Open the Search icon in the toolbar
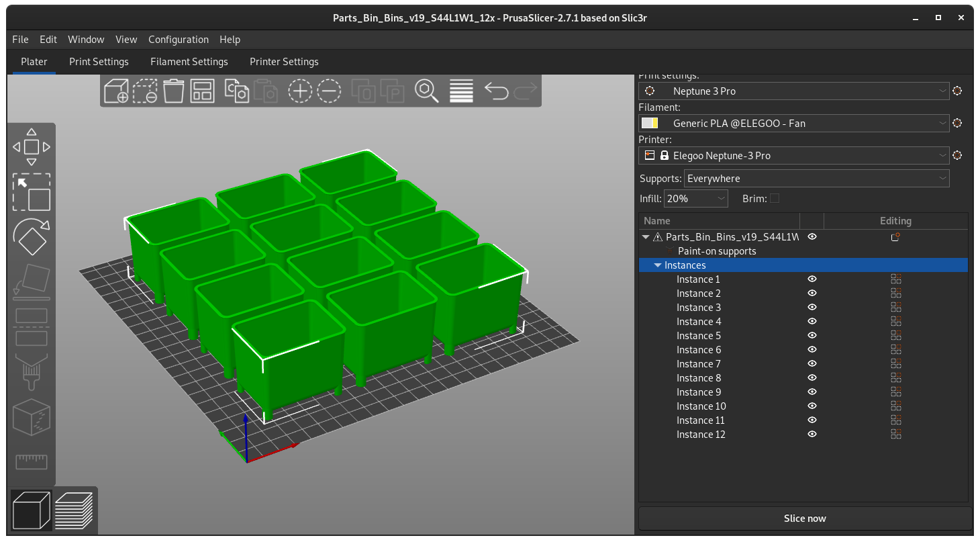The width and height of the screenshot is (980, 542). (426, 91)
